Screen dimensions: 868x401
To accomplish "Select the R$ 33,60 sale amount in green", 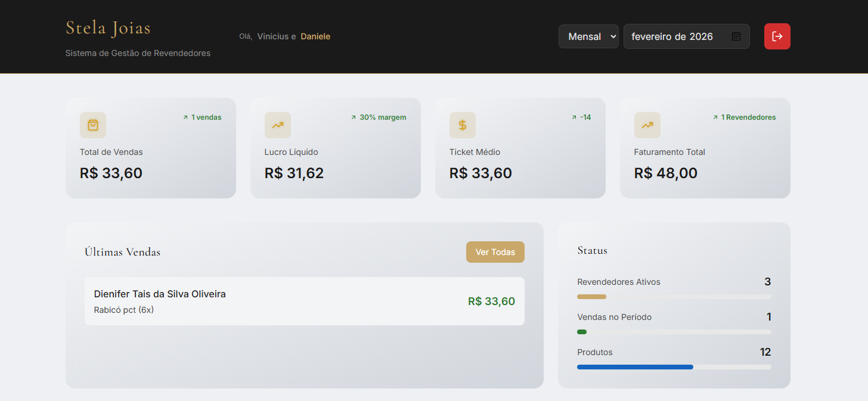I will coord(491,301).
